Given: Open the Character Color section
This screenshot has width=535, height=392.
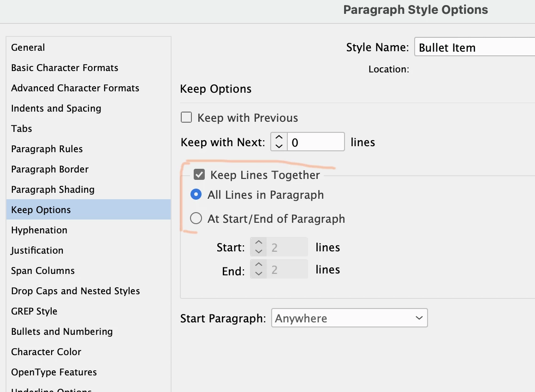Looking at the screenshot, I should [46, 352].
